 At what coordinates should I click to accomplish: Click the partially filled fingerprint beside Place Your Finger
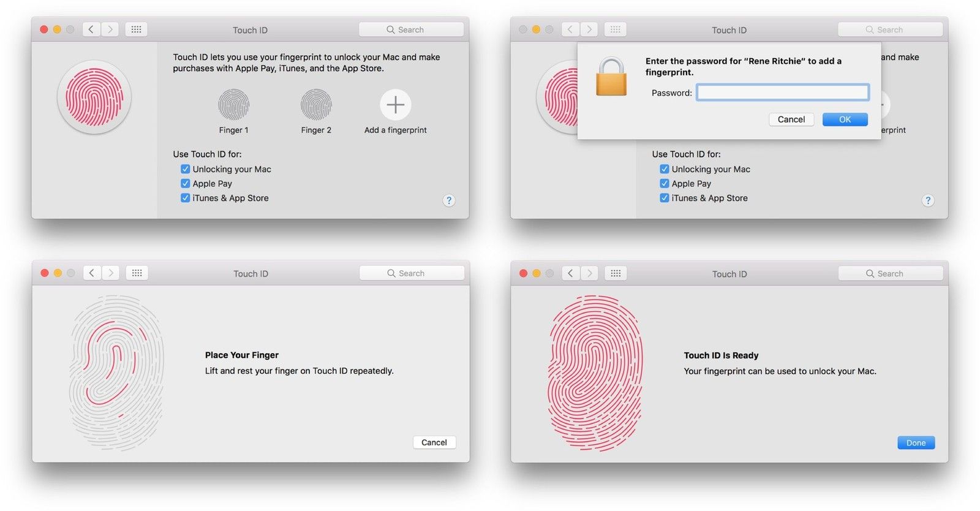(x=116, y=373)
